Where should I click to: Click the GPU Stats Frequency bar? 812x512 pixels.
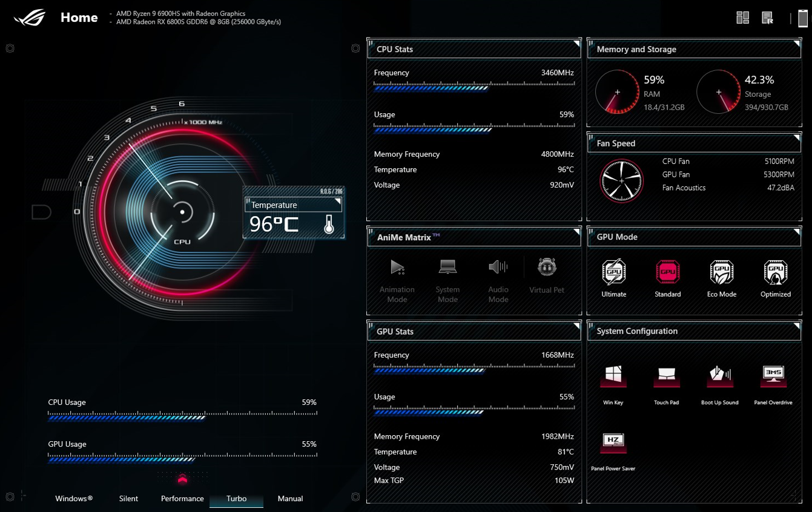point(474,369)
